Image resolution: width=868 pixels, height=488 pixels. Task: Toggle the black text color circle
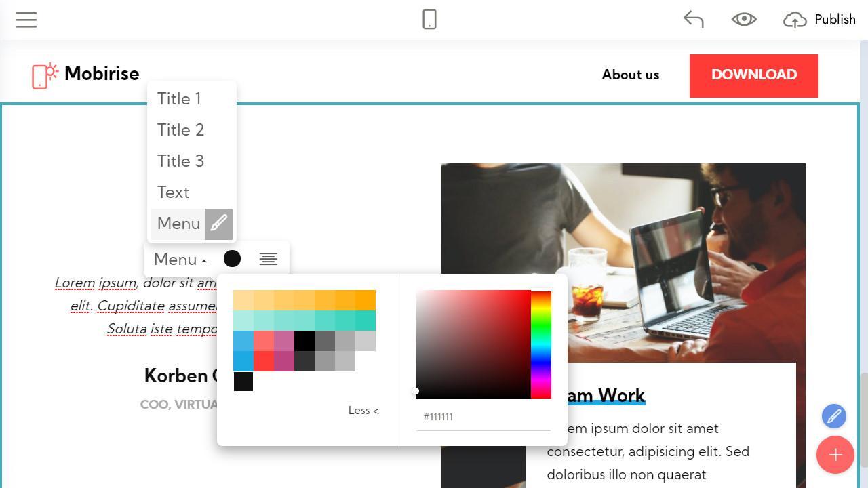[232, 259]
